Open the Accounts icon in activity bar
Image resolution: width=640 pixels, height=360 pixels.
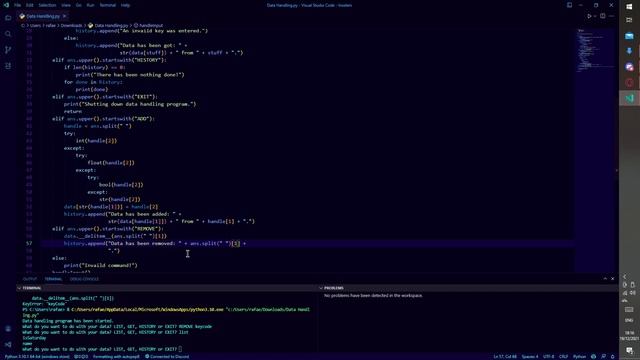pos(8,329)
